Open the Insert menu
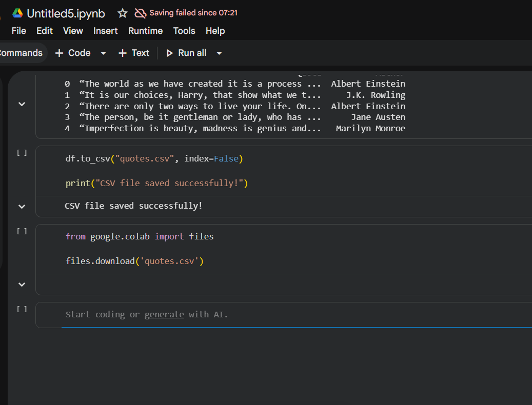Screen dimensions: 532x405 (106, 31)
